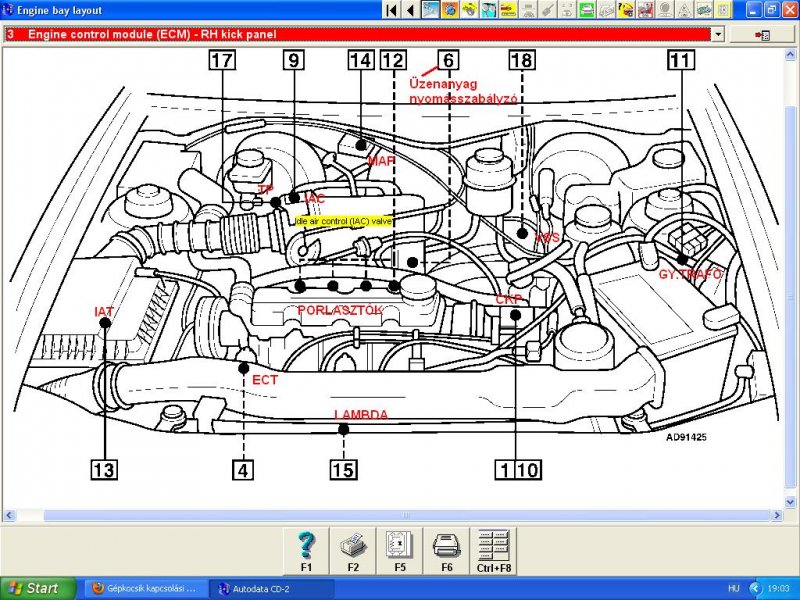Screen dimensions: 800x600
Task: Select component number 17 label
Action: [222, 60]
